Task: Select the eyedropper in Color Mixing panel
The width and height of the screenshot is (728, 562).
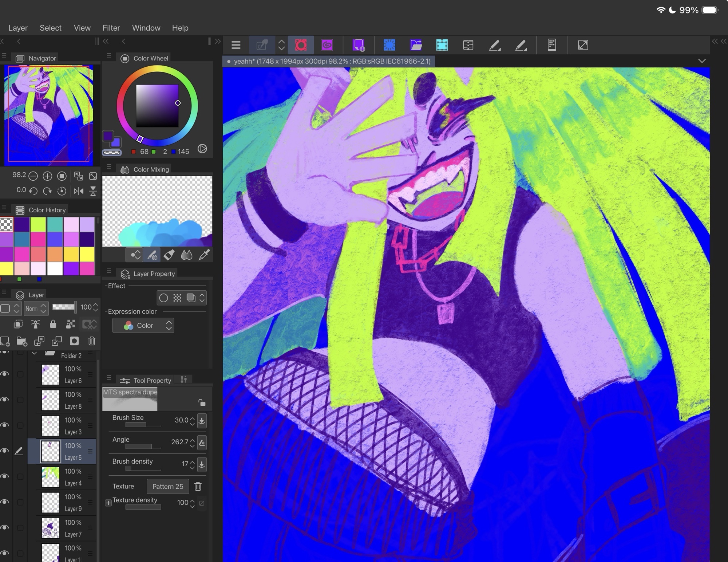Action: 204,255
